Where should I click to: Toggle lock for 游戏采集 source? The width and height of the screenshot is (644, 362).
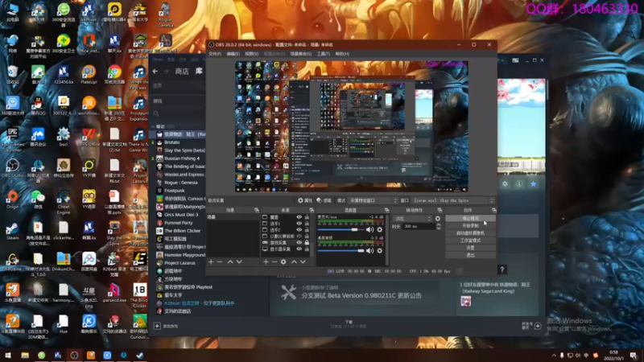307,243
